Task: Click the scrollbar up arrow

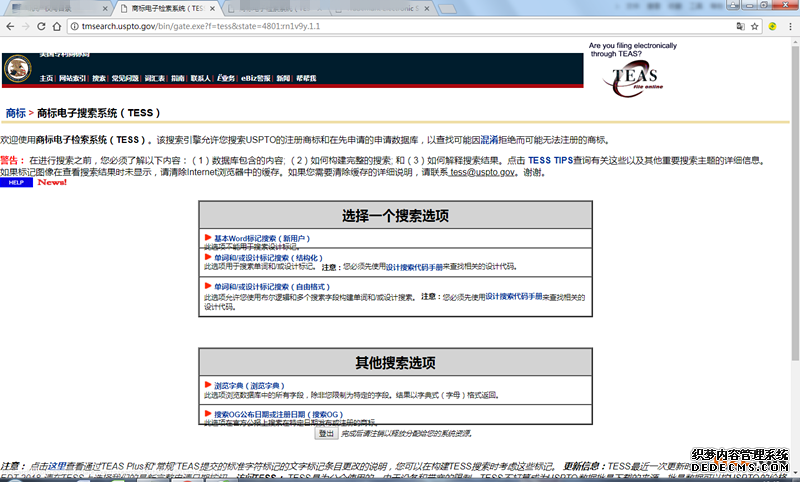Action: pyautogui.click(x=795, y=42)
